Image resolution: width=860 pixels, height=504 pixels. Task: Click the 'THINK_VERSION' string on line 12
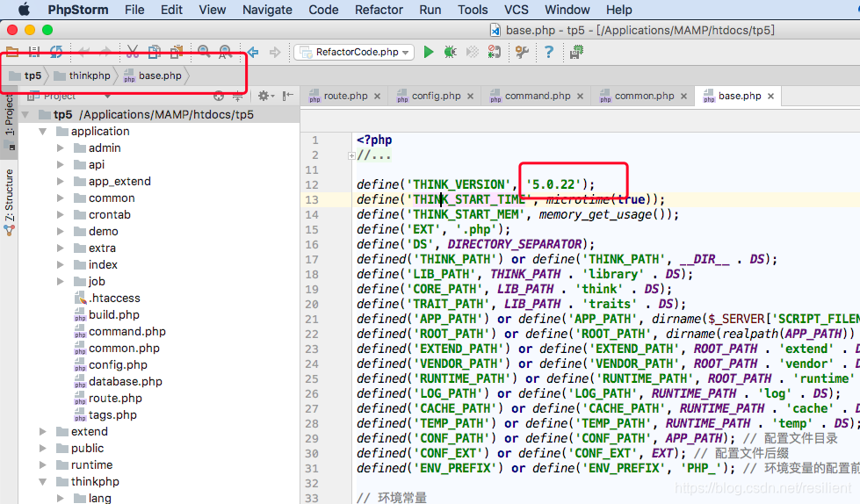[x=459, y=184]
